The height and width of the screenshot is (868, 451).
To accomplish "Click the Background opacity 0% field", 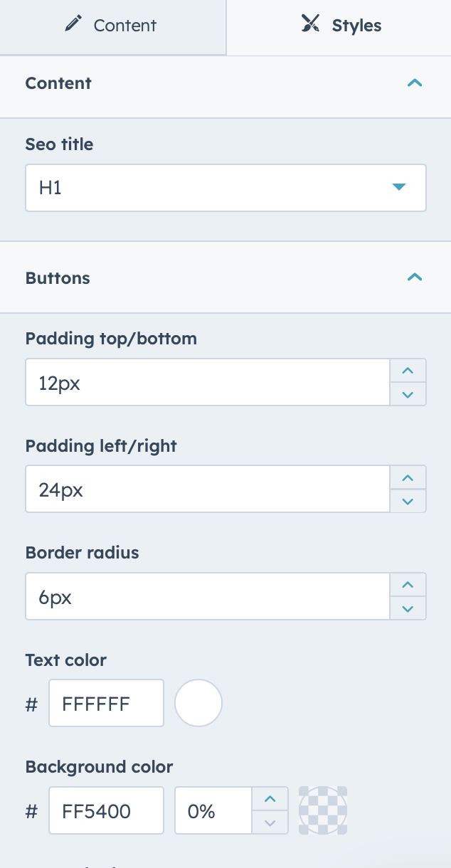I will coord(213,810).
